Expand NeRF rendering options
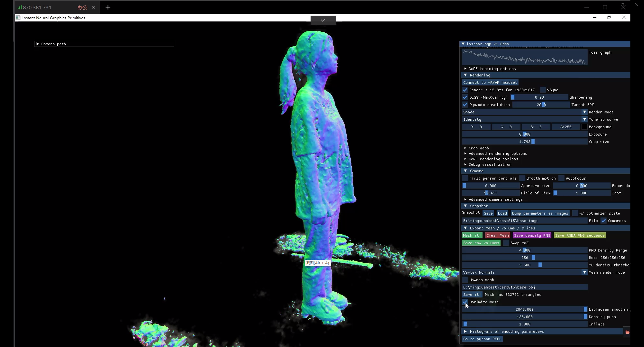 465,159
